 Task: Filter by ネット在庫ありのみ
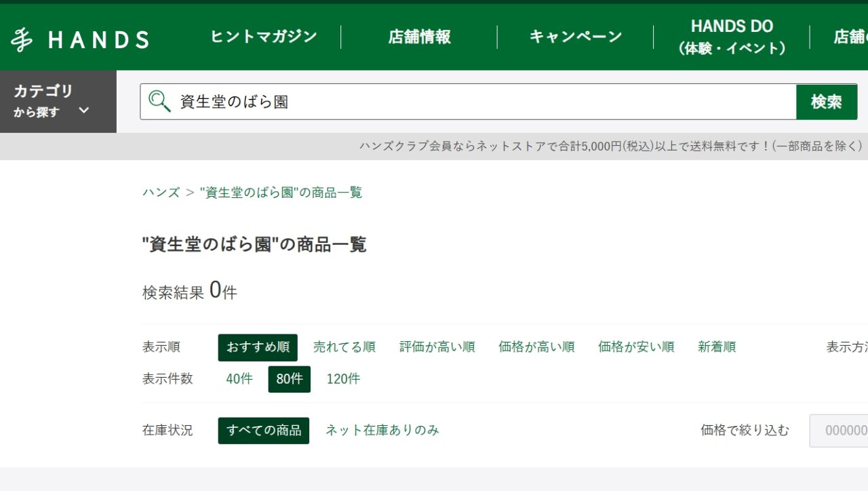point(382,431)
